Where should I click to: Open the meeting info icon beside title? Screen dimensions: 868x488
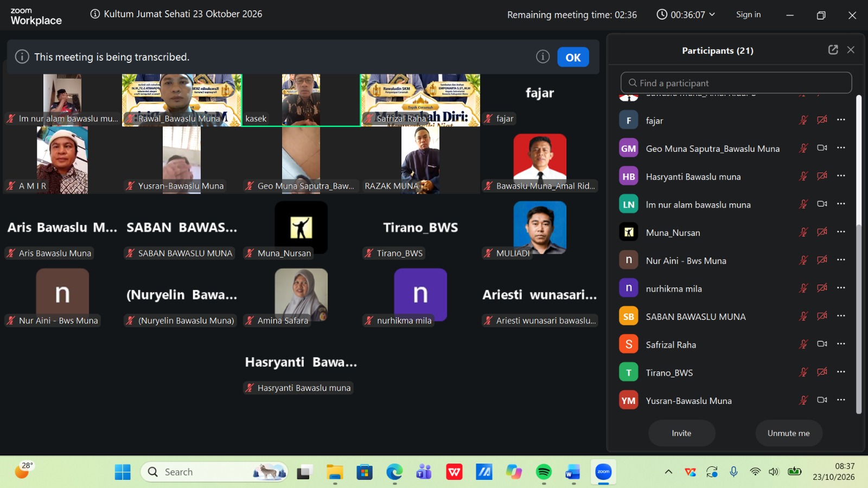coord(95,14)
